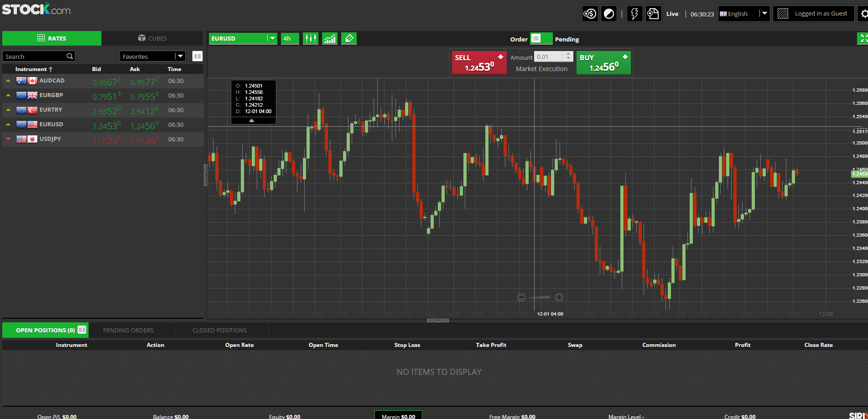Viewport: 868px width, 419px height.
Task: Select the candlestick chart style icon
Action: click(311, 38)
